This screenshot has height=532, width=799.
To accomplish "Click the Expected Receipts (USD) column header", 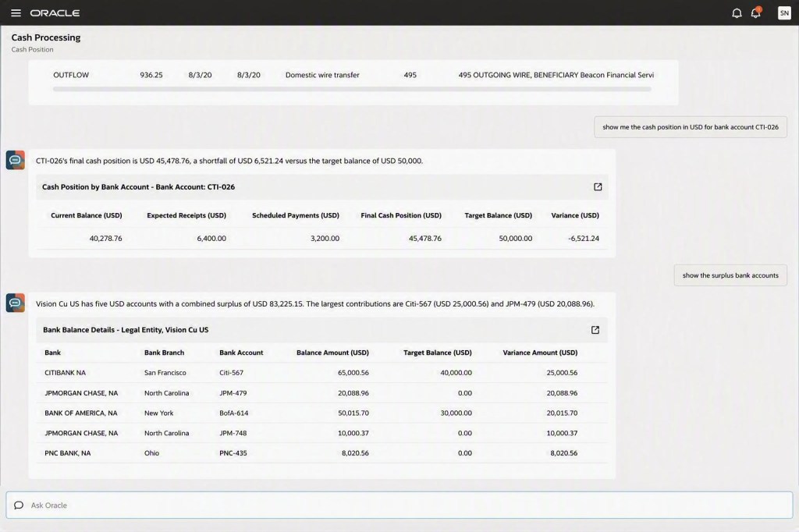I will (x=186, y=215).
